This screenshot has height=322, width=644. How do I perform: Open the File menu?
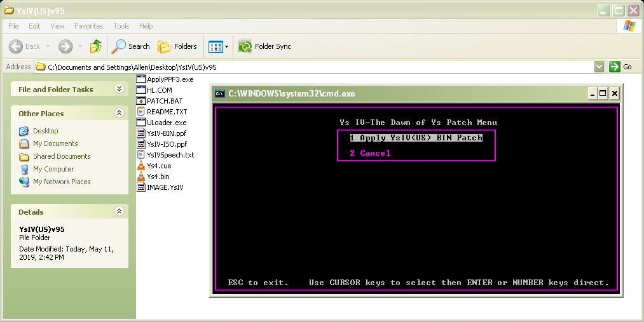point(13,26)
